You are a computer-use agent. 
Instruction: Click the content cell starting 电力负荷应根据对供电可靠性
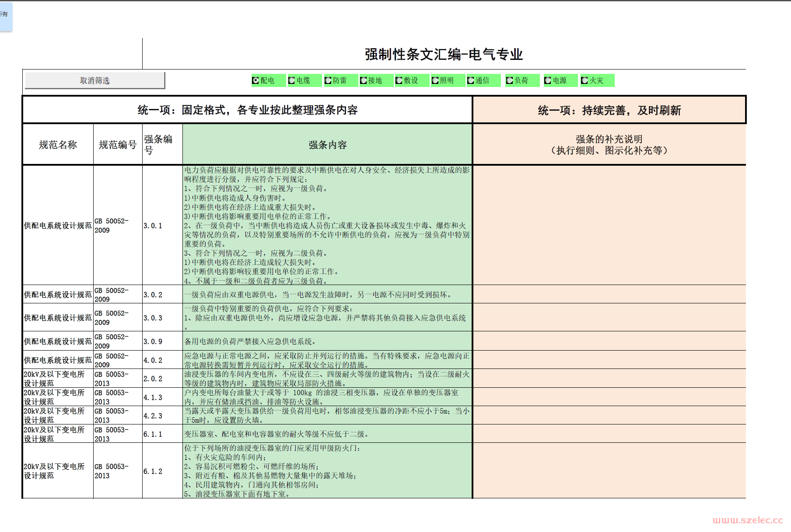327,226
